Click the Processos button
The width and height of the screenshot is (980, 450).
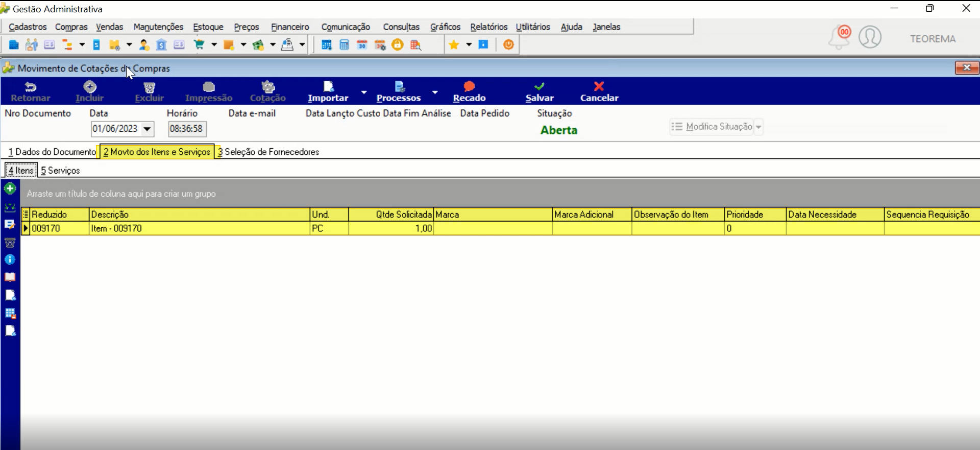pyautogui.click(x=399, y=92)
